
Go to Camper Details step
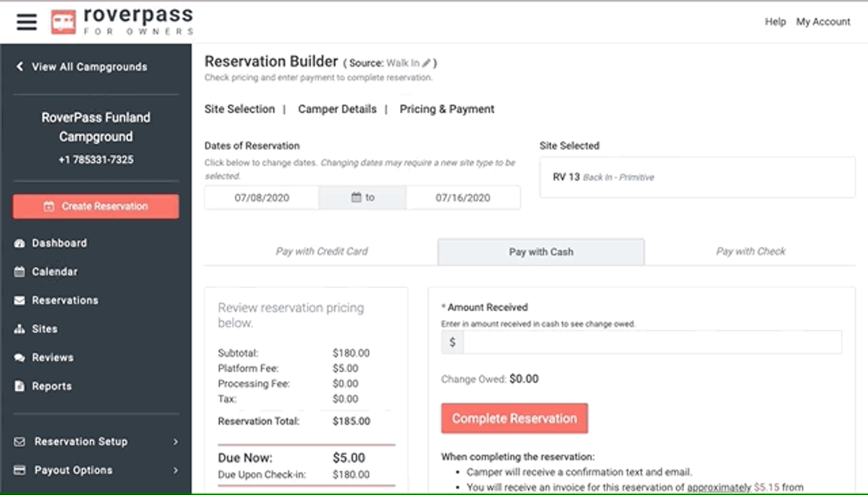(x=337, y=109)
